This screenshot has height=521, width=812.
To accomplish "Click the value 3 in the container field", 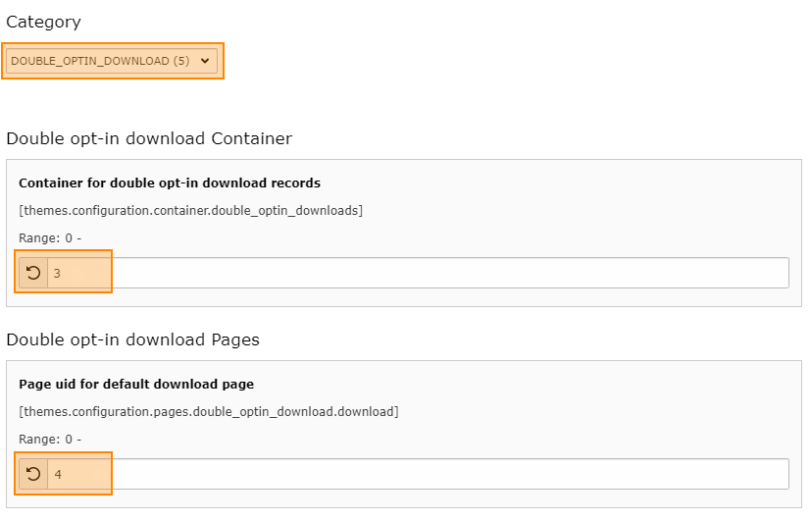I will [57, 274].
